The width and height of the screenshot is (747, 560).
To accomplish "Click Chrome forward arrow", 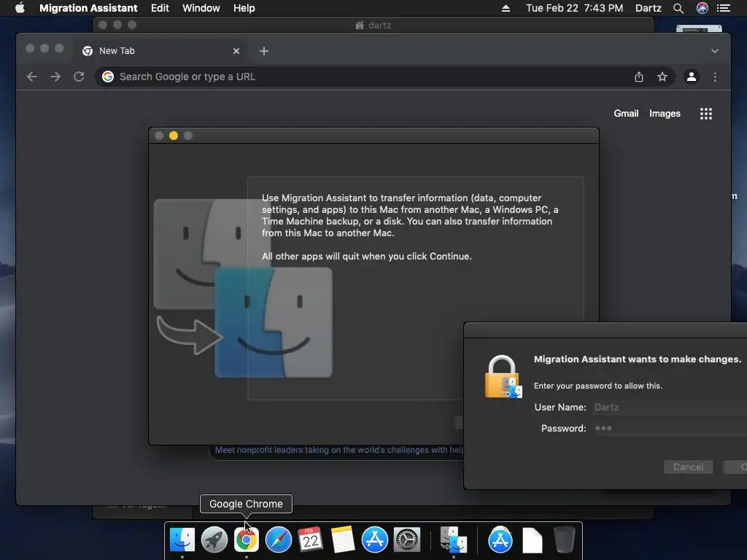I will 55,77.
